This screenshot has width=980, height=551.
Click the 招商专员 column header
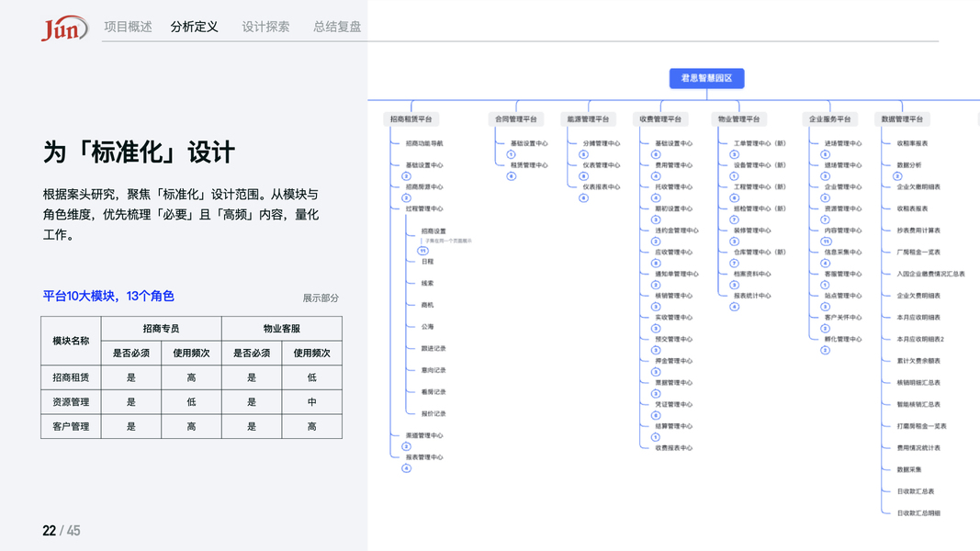tap(162, 329)
